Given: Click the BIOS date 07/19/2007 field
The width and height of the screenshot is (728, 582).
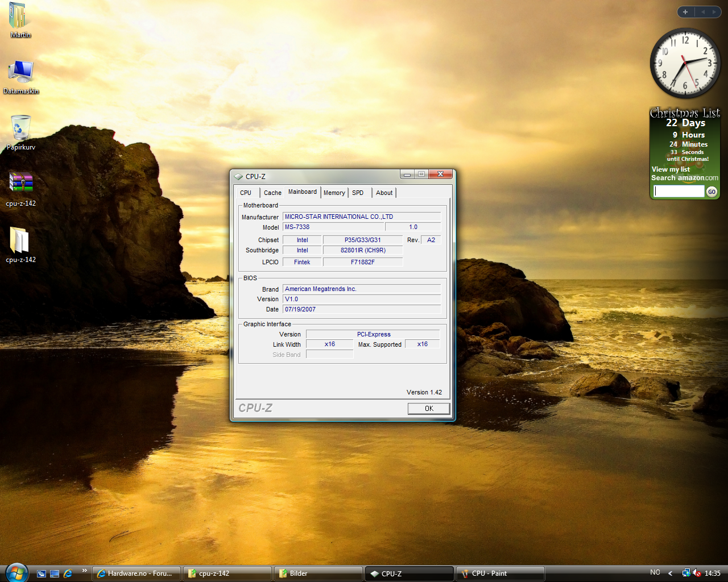Looking at the screenshot, I should click(362, 309).
